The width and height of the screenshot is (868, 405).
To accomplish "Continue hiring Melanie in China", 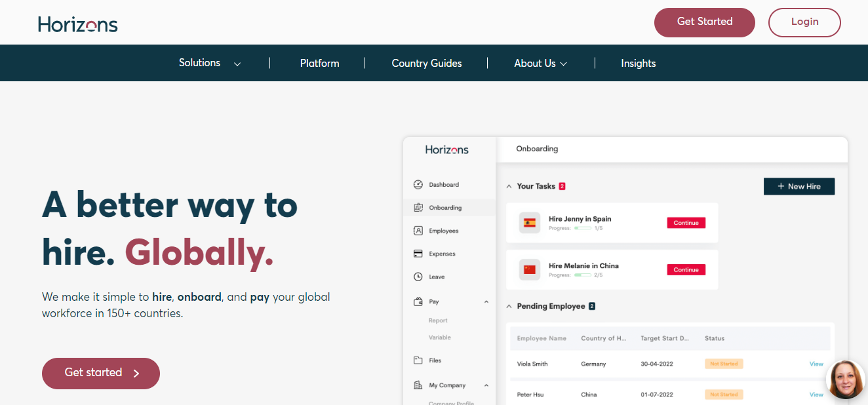I will [x=686, y=269].
